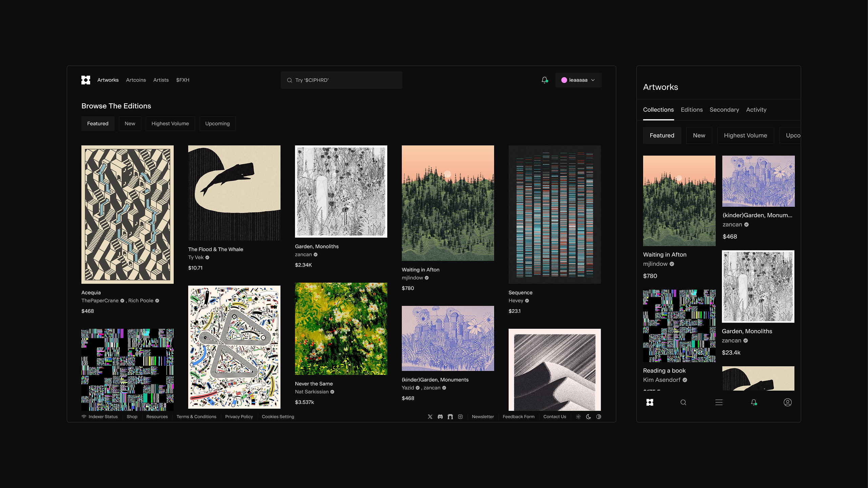Select the auto contrast theme icon

point(599,416)
